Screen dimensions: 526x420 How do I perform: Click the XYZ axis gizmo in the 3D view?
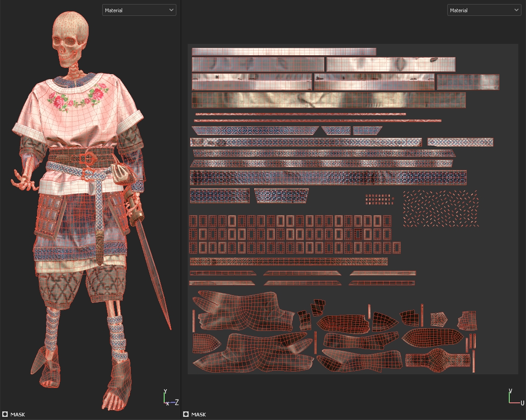pos(170,397)
